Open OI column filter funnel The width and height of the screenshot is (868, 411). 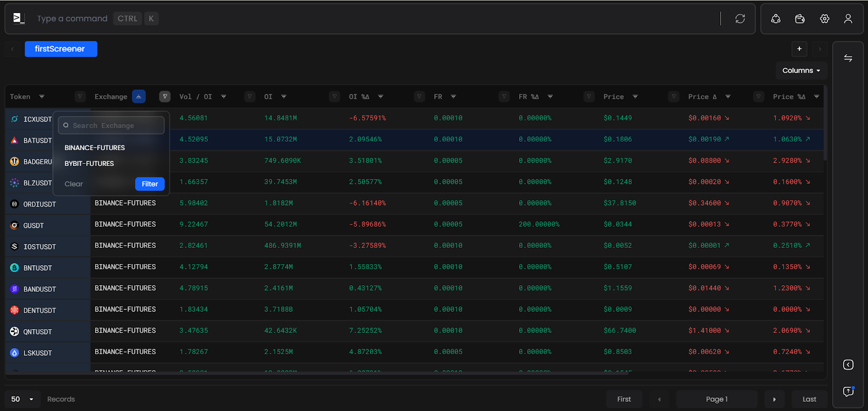[x=335, y=97]
